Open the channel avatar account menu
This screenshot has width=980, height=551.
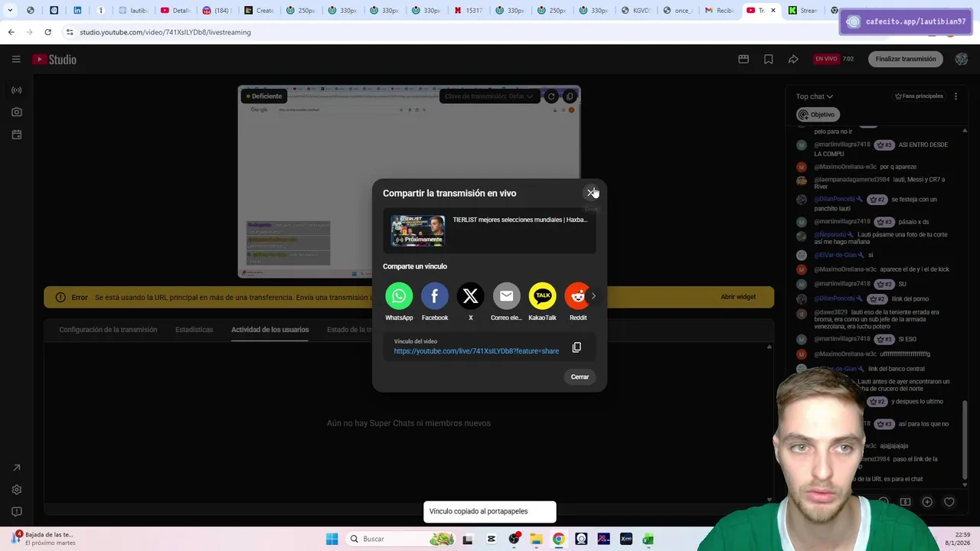click(962, 59)
